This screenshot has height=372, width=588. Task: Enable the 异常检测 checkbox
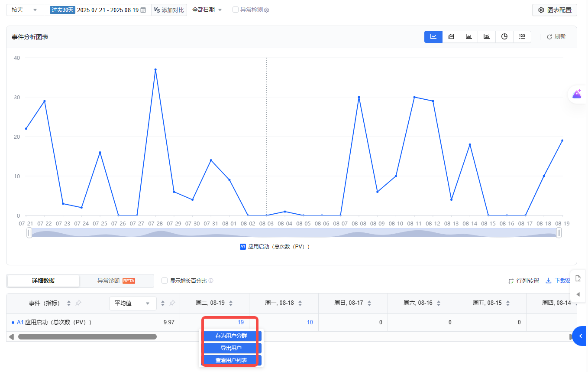(x=235, y=10)
